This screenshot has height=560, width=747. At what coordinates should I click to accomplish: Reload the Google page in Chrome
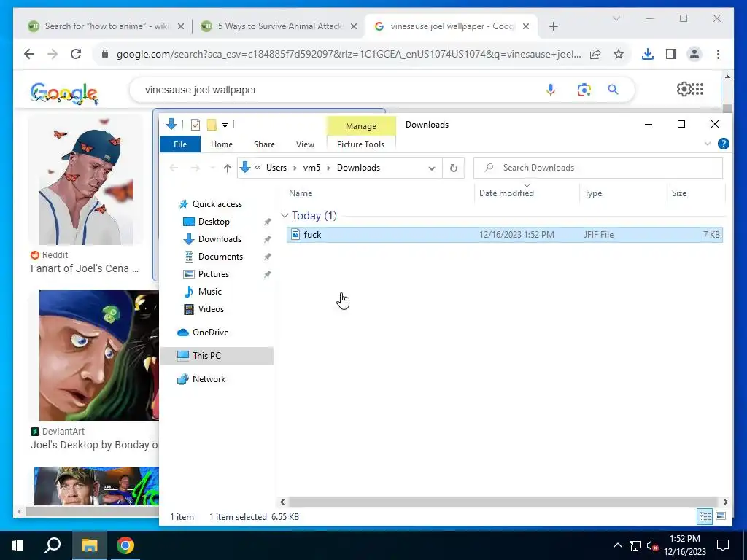pos(76,54)
